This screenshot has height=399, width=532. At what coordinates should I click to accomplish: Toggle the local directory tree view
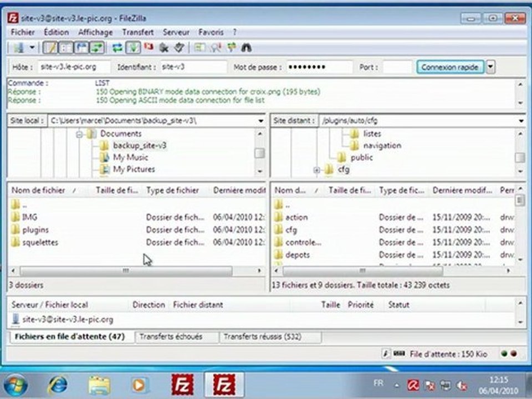66,48
